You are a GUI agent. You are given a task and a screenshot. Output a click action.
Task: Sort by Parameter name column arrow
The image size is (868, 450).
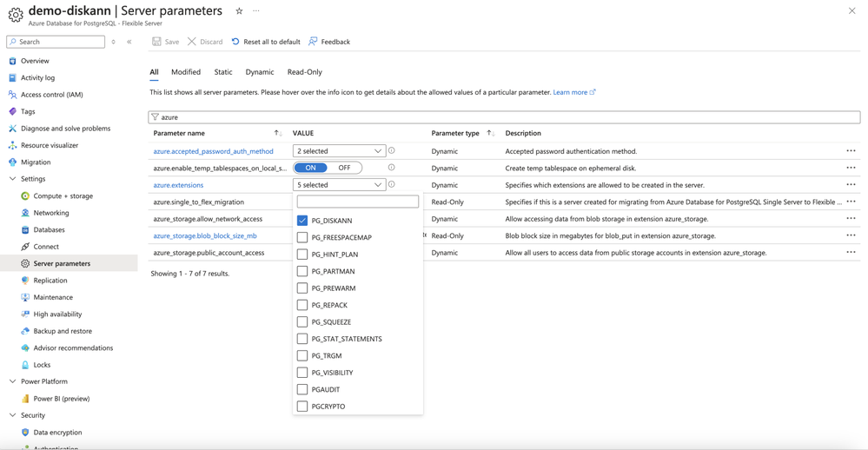pos(278,133)
